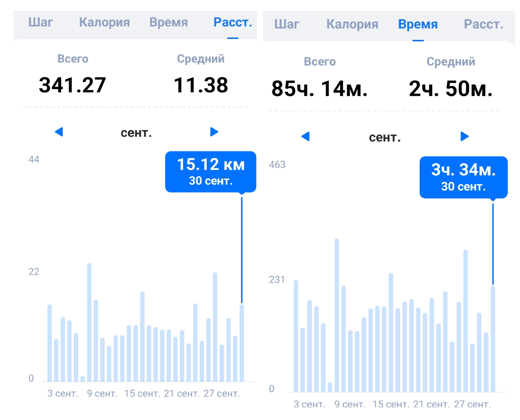Go to previous month in distance panel
The height and width of the screenshot is (420, 520).
point(59,132)
